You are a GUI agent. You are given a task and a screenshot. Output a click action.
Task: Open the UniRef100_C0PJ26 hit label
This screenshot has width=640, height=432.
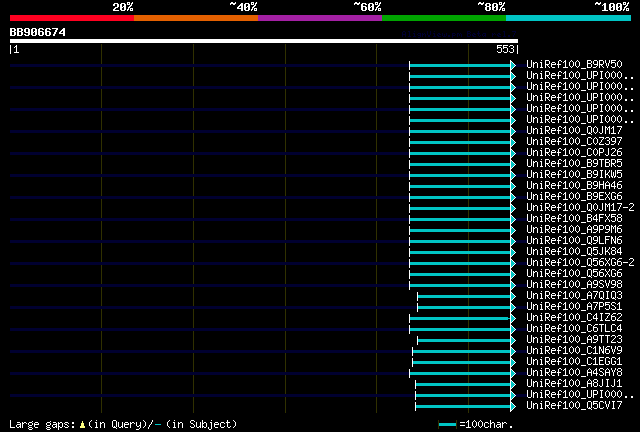pyautogui.click(x=574, y=152)
